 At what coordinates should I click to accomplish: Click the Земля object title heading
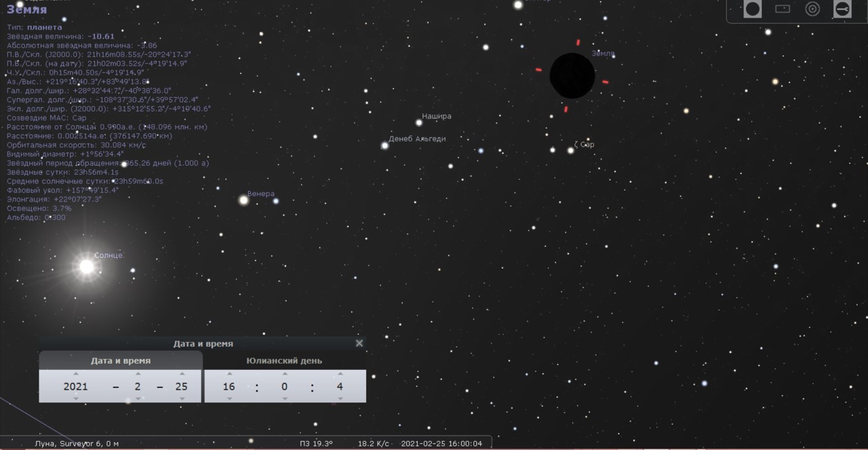point(27,10)
